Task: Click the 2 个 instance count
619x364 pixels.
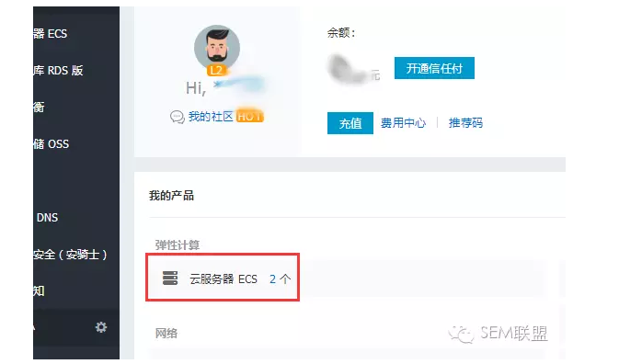Action: click(281, 279)
